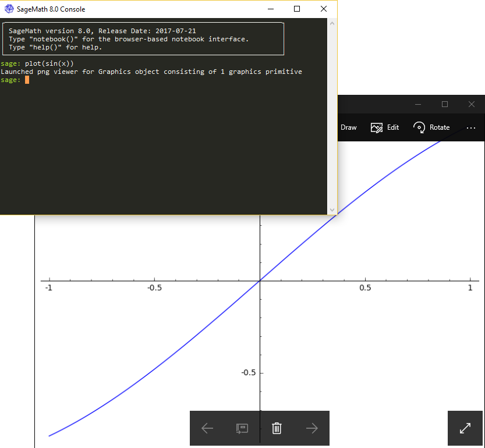Viewport: 485px width, 448px height.
Task: Click scroll-down arrow on console scrollbar
Action: pyautogui.click(x=332, y=209)
